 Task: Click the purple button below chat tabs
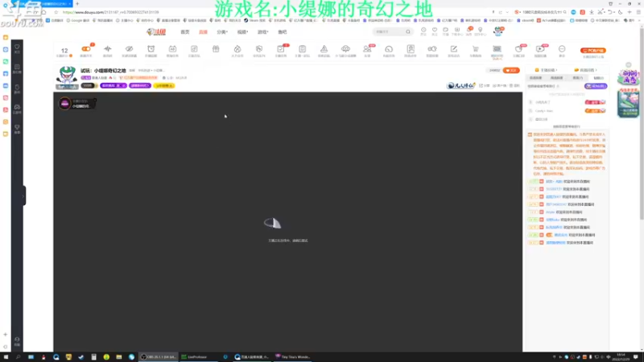(x=596, y=86)
